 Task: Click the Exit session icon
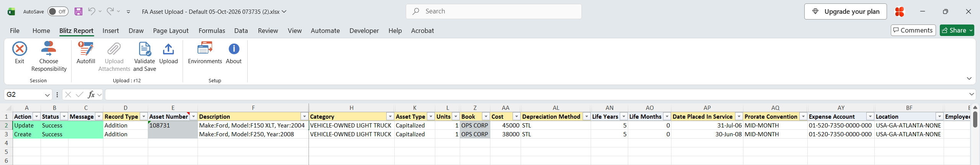20,49
